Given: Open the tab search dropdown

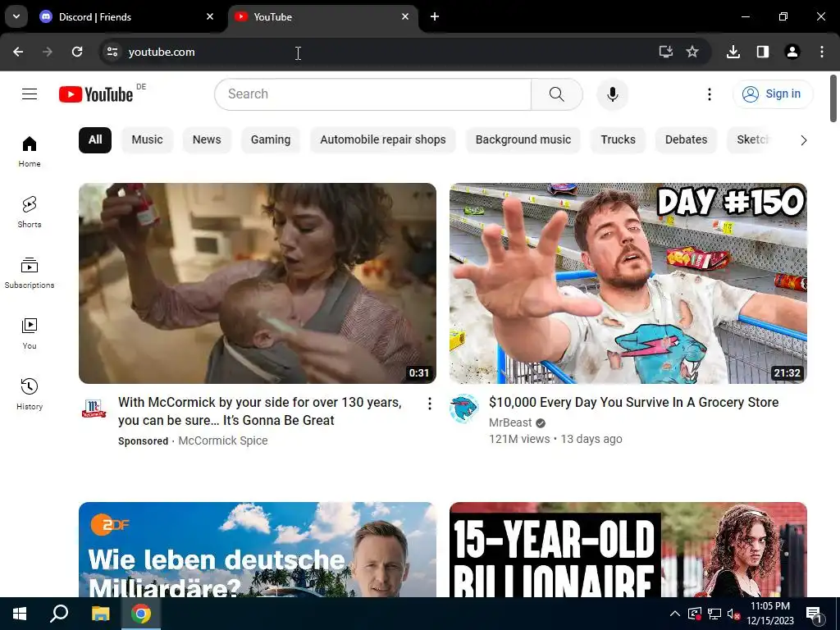Looking at the screenshot, I should (x=16, y=16).
